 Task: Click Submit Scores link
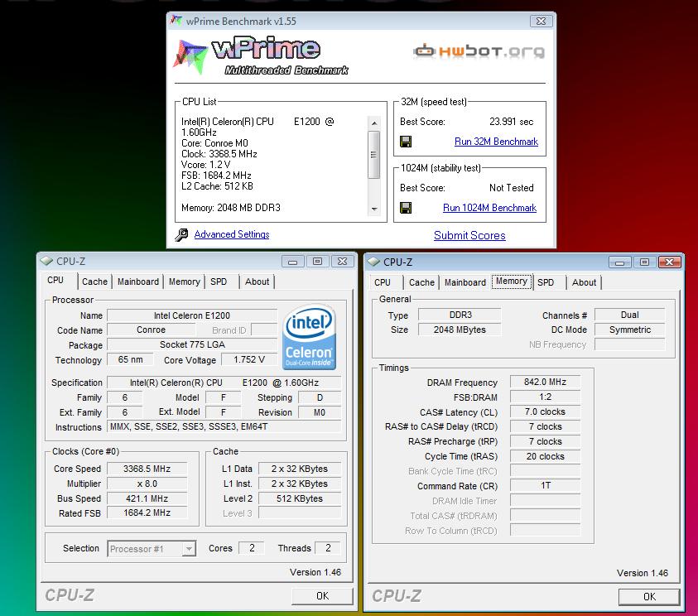pos(469,235)
